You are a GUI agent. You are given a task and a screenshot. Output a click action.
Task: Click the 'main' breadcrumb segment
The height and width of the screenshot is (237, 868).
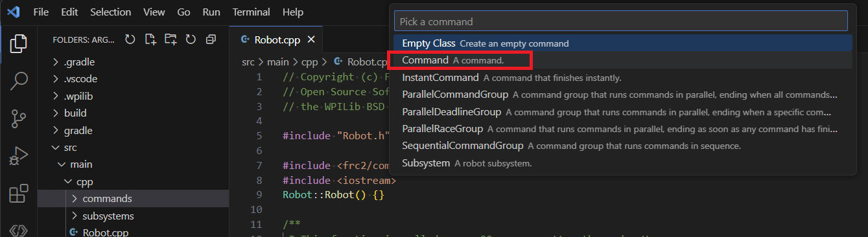tap(277, 62)
